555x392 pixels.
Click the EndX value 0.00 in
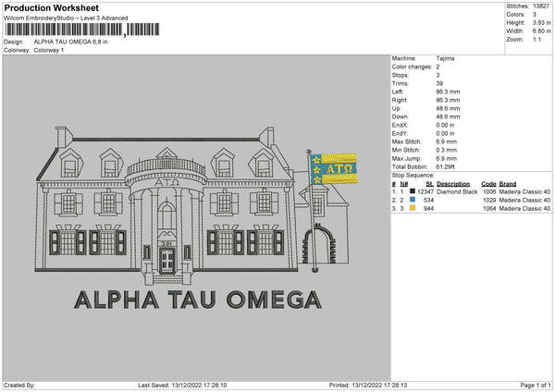tap(445, 125)
